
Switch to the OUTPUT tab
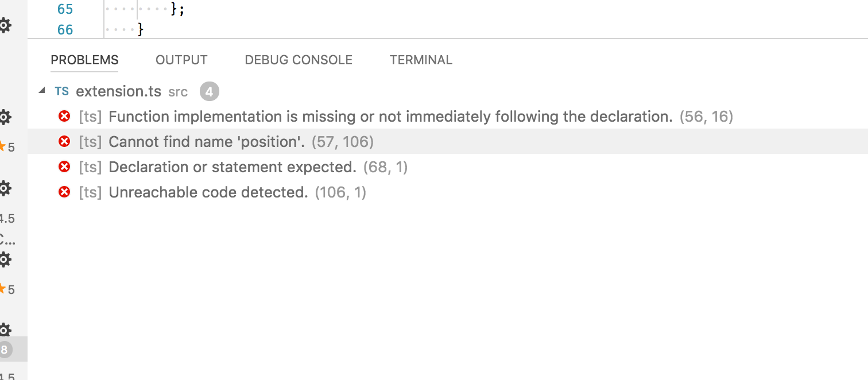tap(181, 60)
